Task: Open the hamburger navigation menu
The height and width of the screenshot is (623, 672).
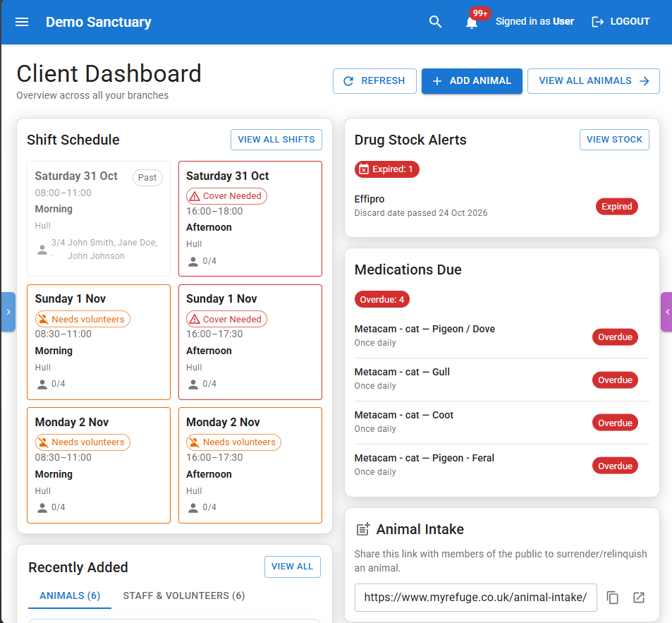Action: tap(22, 22)
